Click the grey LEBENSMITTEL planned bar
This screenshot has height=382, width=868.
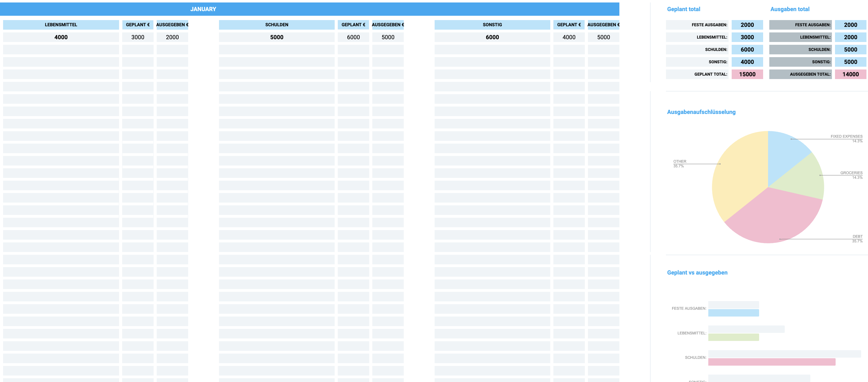pyautogui.click(x=746, y=329)
